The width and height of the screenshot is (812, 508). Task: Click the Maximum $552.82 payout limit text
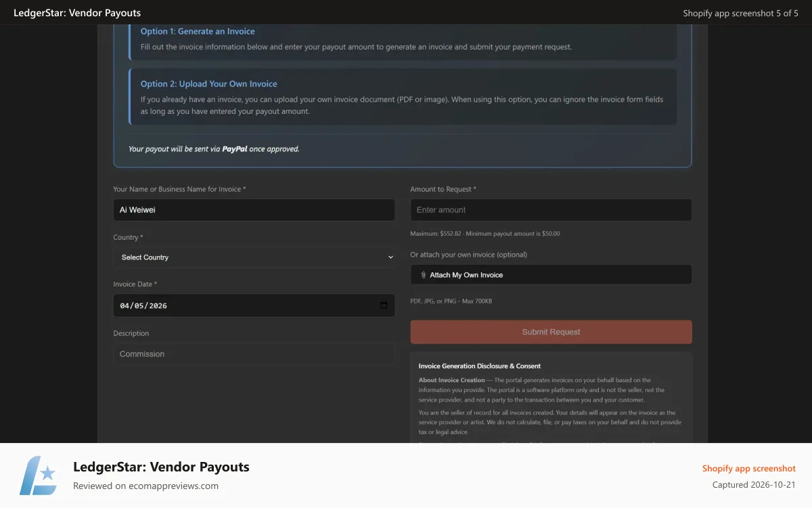coord(485,234)
